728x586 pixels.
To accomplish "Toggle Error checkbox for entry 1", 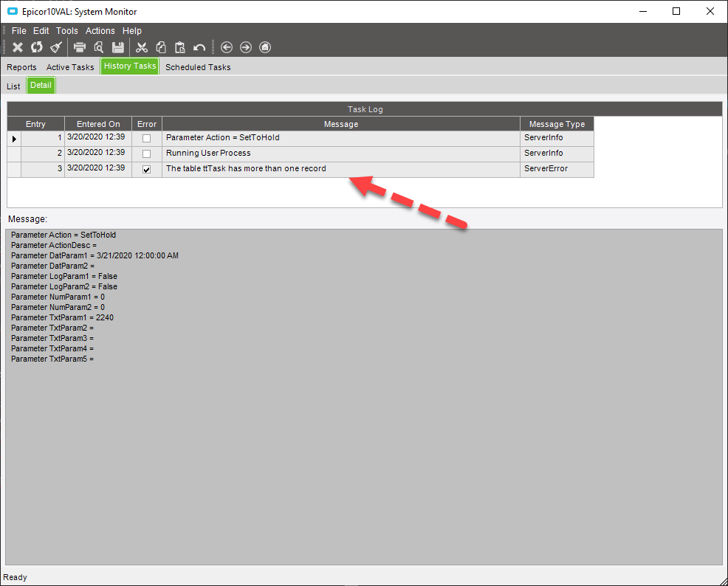I will pos(146,138).
